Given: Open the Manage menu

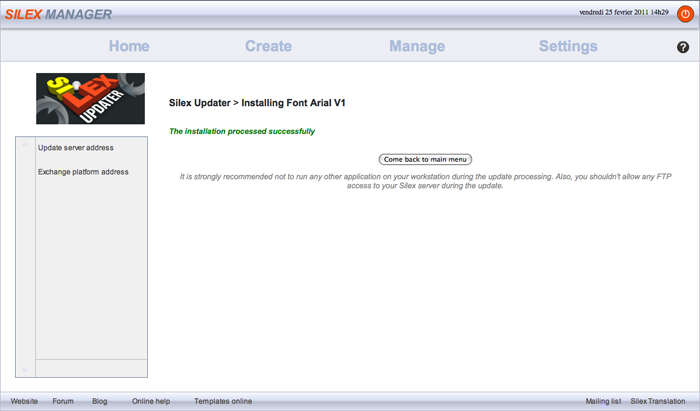Looking at the screenshot, I should (x=417, y=46).
